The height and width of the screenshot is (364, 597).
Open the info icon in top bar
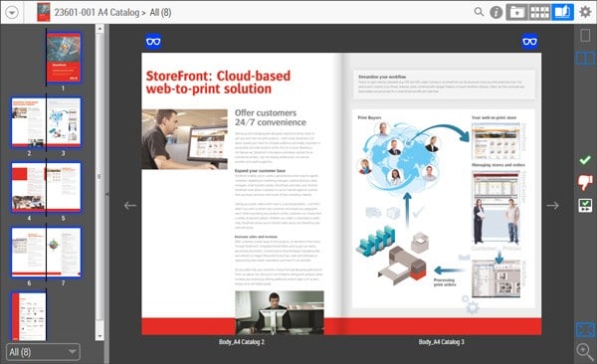pyautogui.click(x=496, y=12)
